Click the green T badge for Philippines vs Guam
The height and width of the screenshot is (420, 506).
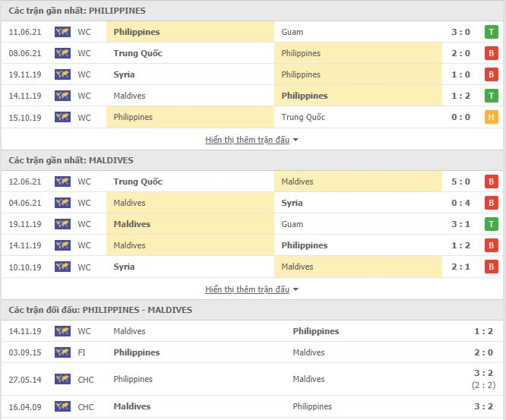[x=491, y=32]
